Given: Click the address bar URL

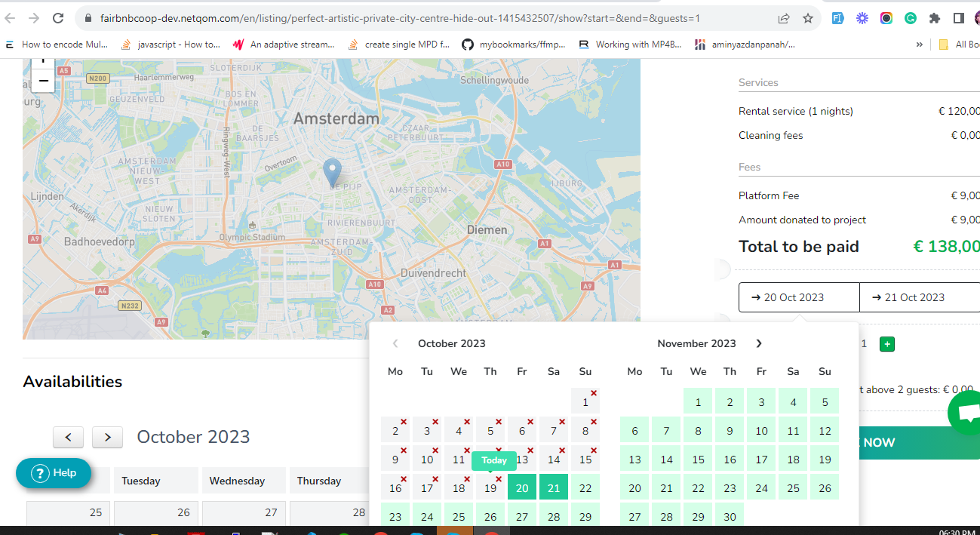Looking at the screenshot, I should pos(400,18).
